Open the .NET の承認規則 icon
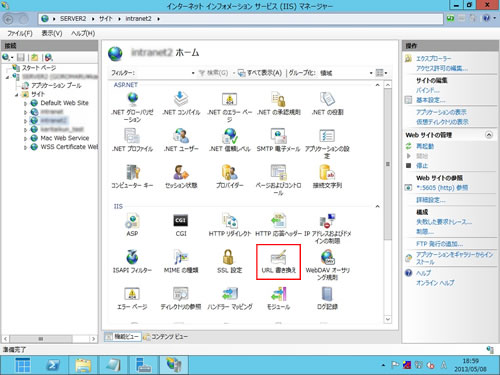Viewport: 500px width, 375px height. tap(279, 103)
